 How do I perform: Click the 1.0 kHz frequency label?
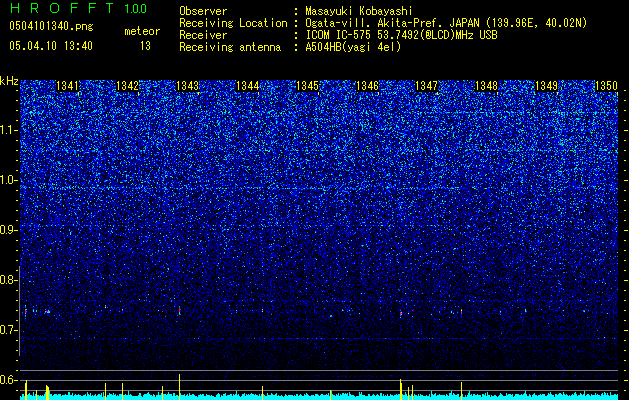[9, 181]
